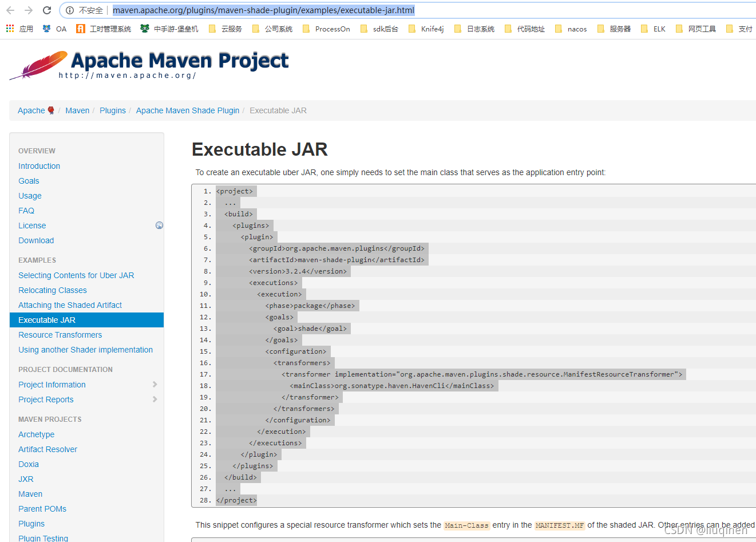Open the FAQ sidebar link

point(26,211)
